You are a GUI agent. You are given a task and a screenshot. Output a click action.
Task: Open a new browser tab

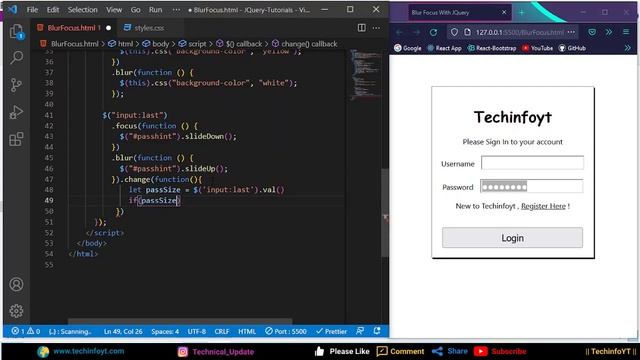pyautogui.click(x=521, y=13)
